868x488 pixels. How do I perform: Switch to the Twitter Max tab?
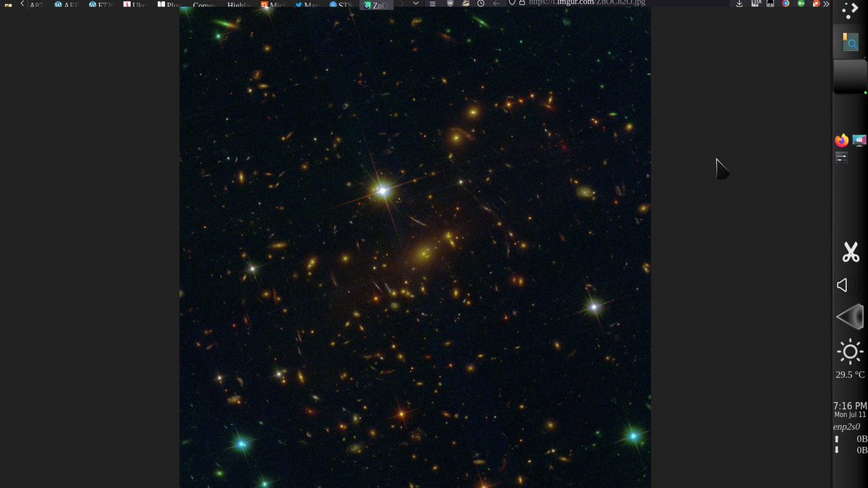coord(307,4)
